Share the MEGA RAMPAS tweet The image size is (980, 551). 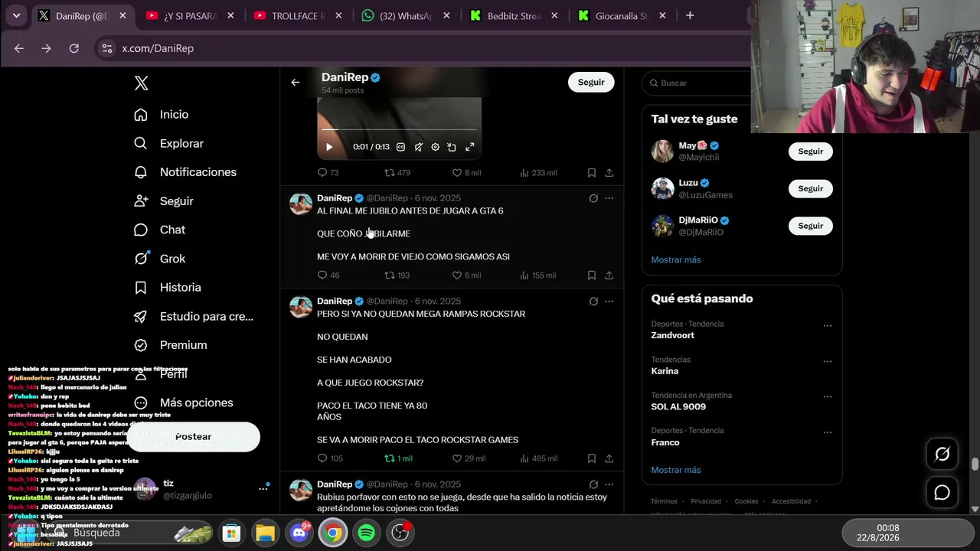tap(609, 458)
